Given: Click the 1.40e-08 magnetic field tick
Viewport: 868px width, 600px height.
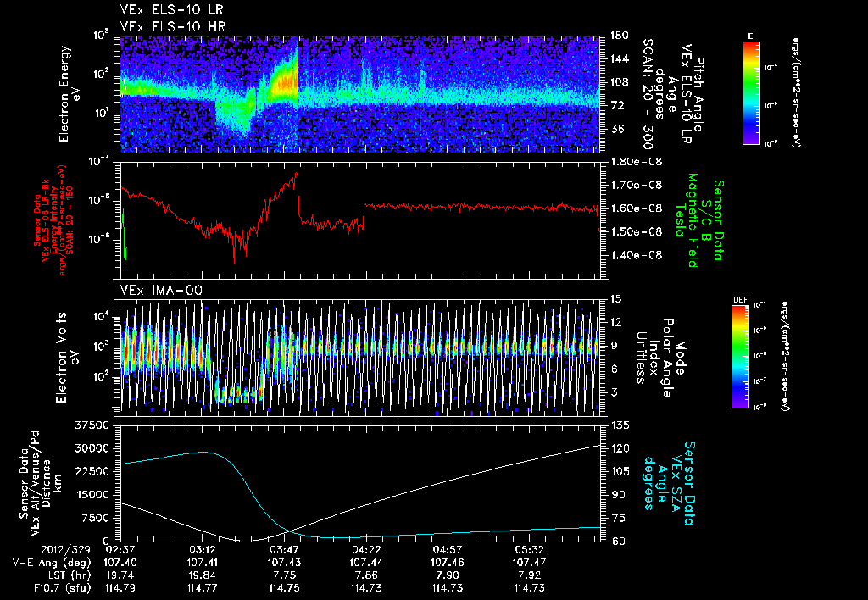Looking at the screenshot, I should 638,255.
